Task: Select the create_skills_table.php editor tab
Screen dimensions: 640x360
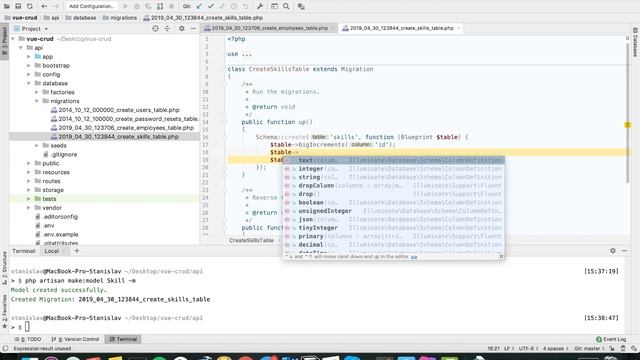Action: click(402, 28)
